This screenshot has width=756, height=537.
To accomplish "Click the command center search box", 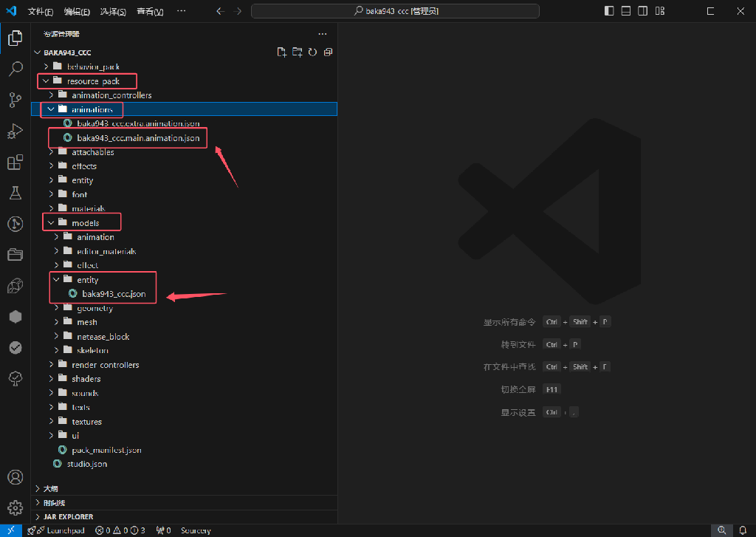I will [x=395, y=11].
